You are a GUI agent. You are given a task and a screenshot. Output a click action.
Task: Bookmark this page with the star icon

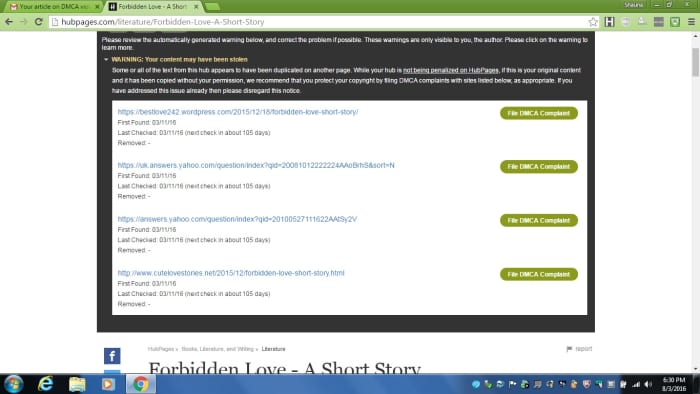tap(593, 22)
